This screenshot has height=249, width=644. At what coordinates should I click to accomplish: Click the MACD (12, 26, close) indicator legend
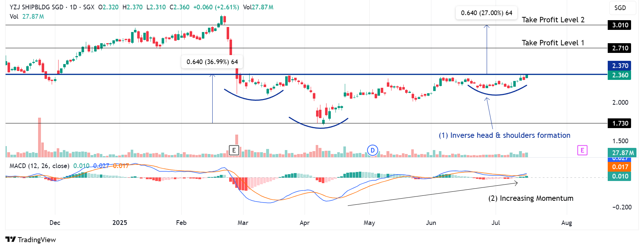click(x=39, y=166)
